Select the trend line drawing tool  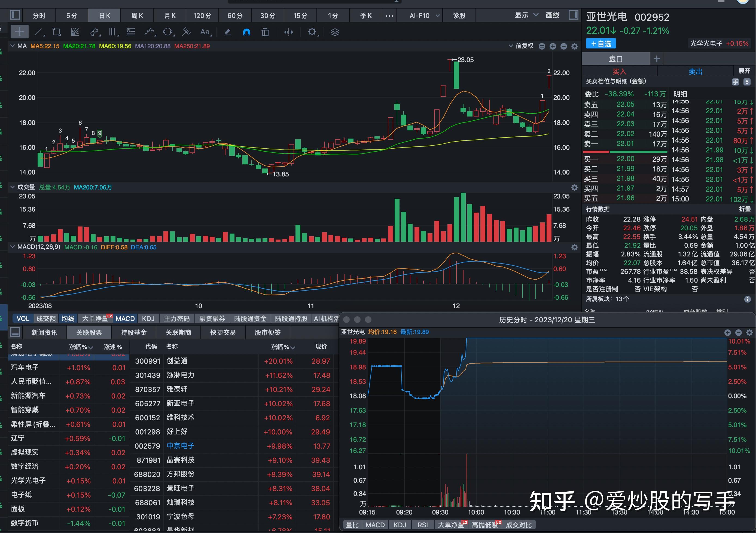pyautogui.click(x=38, y=32)
